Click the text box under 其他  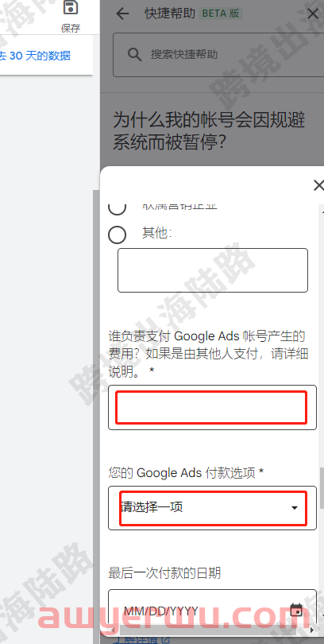213,270
